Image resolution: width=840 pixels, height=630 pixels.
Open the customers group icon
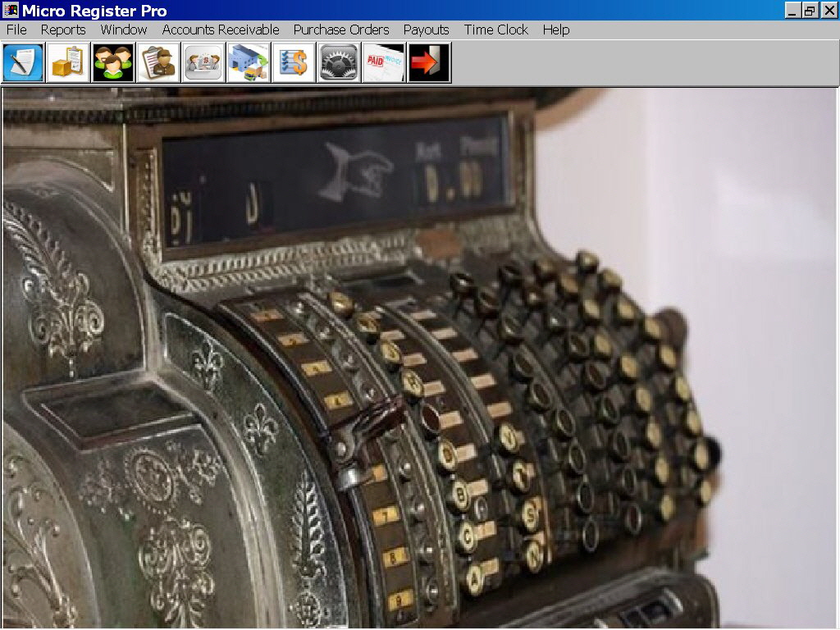click(113, 62)
